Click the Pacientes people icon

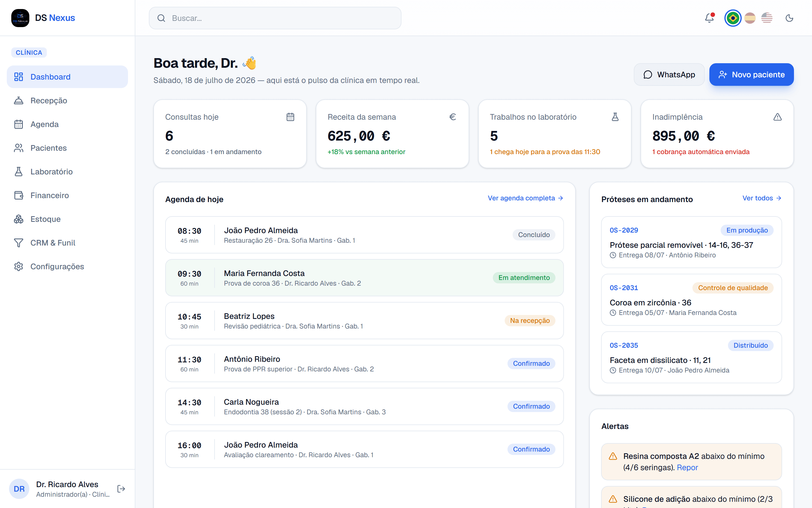point(19,148)
